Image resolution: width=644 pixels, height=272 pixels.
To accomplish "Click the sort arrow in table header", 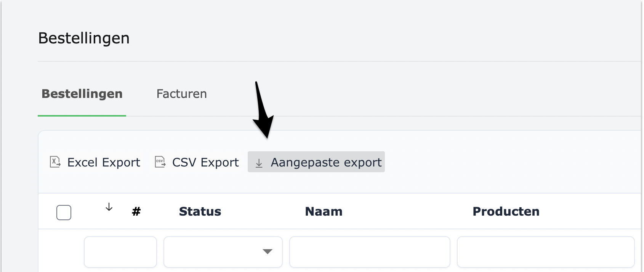I will tap(109, 207).
